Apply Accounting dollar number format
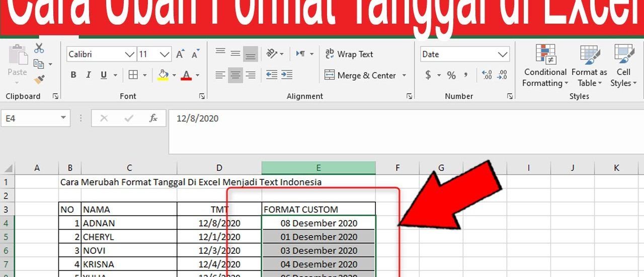644x277 pixels. [428, 75]
